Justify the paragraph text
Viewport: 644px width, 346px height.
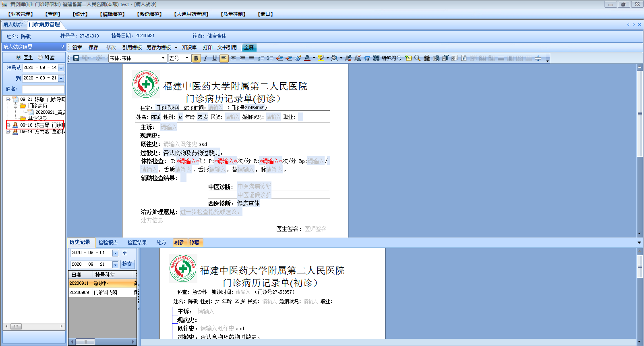click(x=252, y=58)
